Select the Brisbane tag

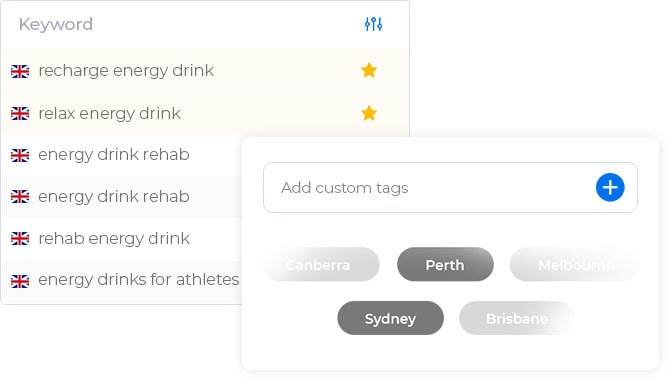[x=517, y=318]
